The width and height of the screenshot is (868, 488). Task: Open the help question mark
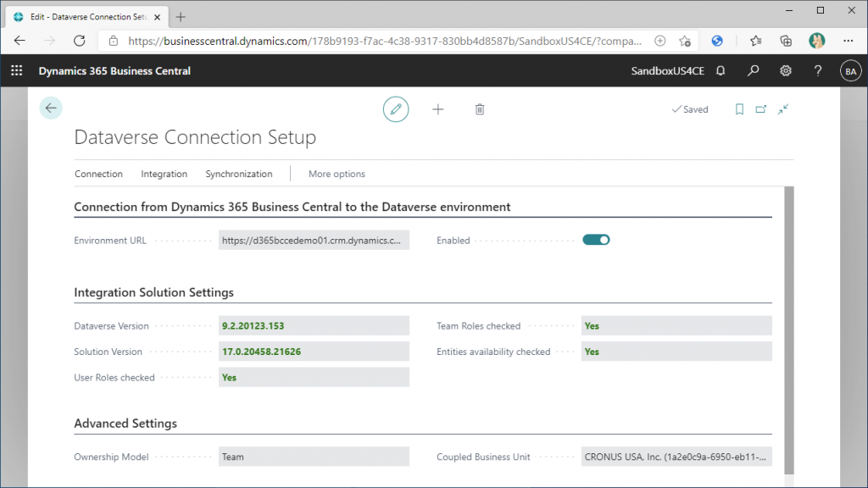pos(818,71)
